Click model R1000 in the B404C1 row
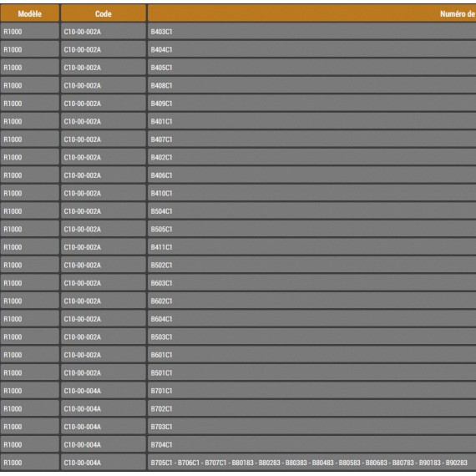This screenshot has width=476, height=476. 13,49
